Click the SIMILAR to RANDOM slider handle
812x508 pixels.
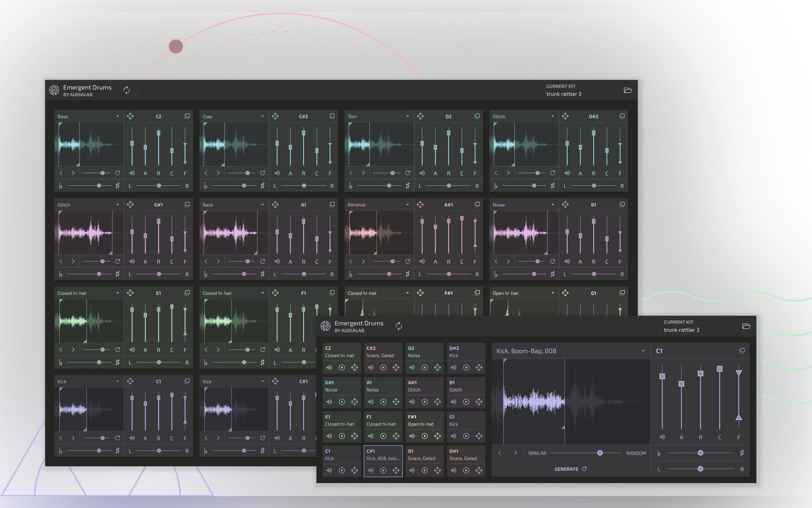tap(599, 453)
